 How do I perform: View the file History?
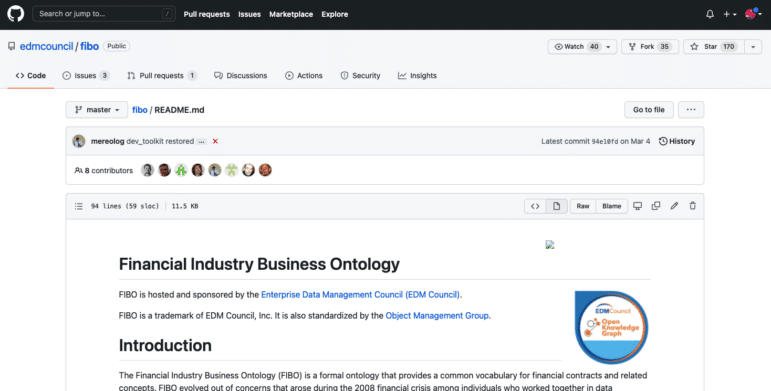point(677,141)
